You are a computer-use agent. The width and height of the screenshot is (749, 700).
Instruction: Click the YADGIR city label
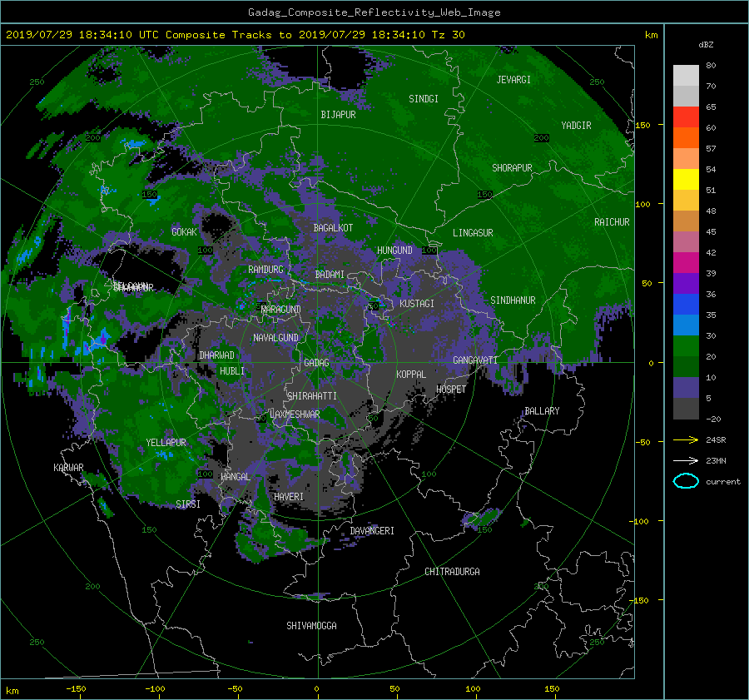576,126
